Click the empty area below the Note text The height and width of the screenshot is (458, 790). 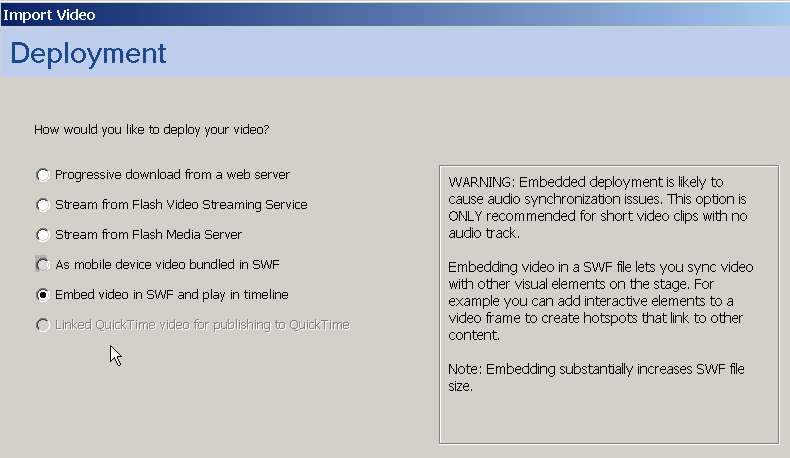609,419
